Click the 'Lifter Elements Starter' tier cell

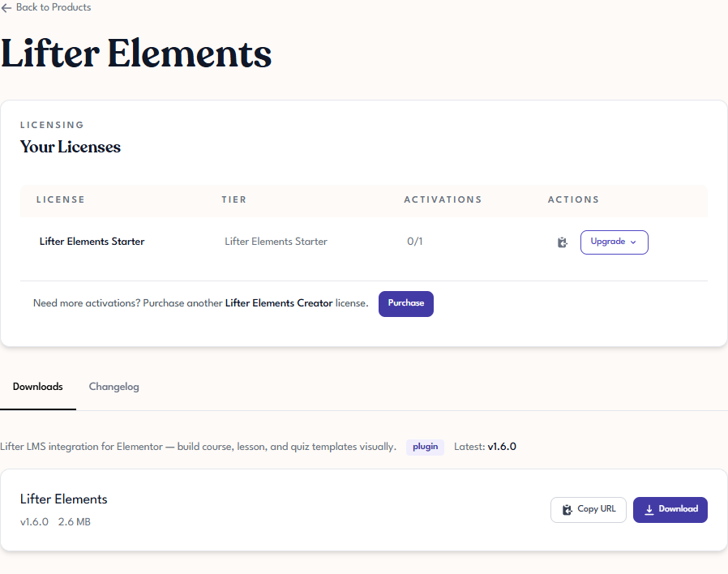[x=276, y=242]
